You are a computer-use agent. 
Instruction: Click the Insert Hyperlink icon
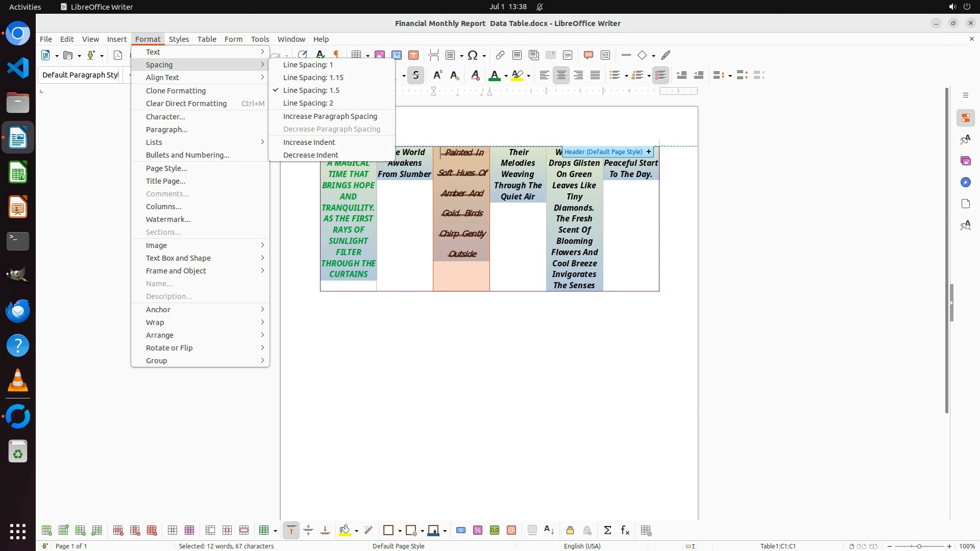click(x=500, y=55)
